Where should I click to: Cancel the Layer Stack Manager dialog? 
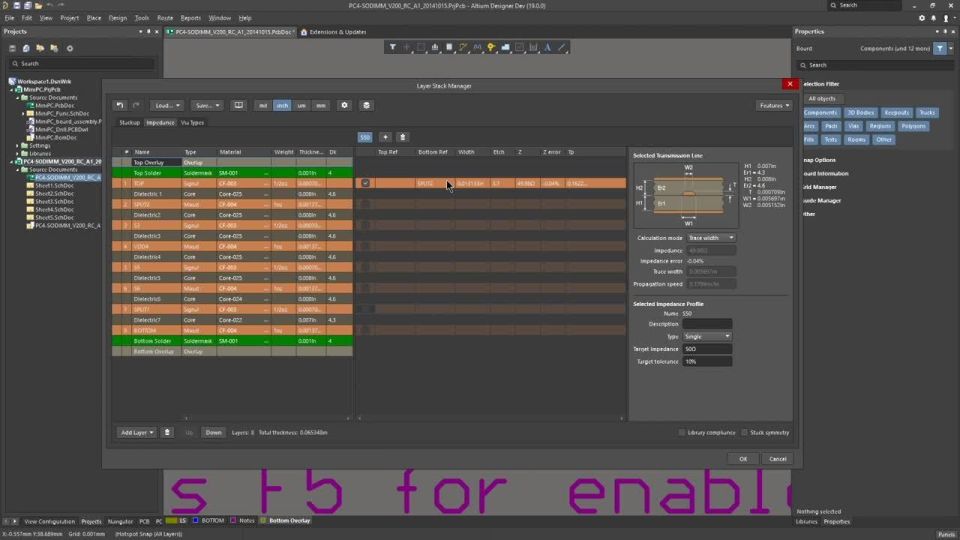[x=778, y=459]
